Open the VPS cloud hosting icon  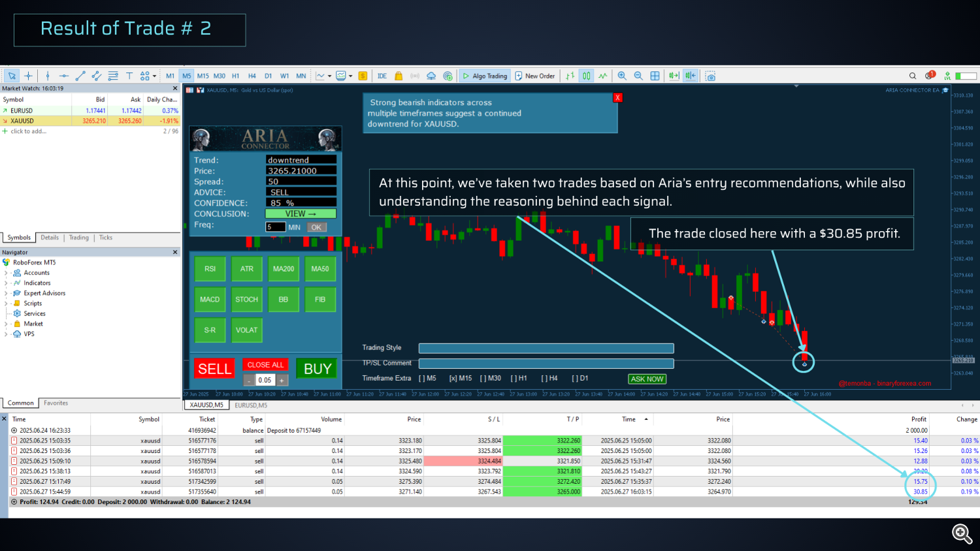(x=431, y=76)
